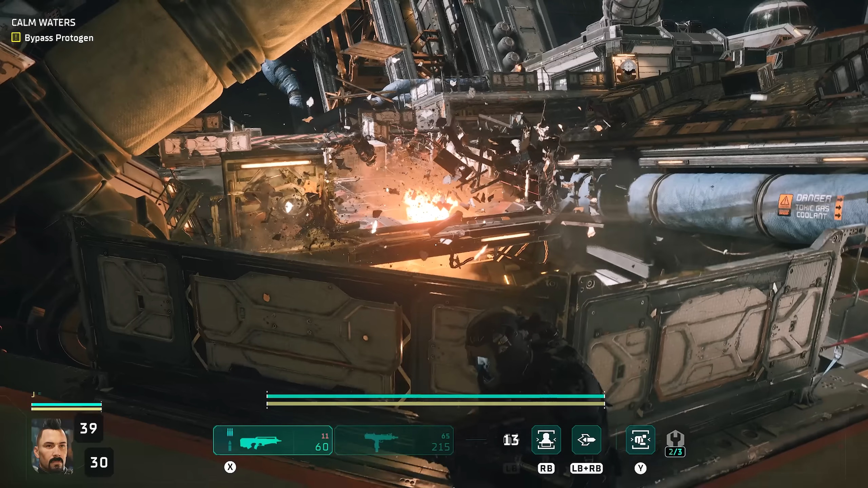Click the number 39 beside the portrait
This screenshot has width=868, height=488.
click(88, 429)
